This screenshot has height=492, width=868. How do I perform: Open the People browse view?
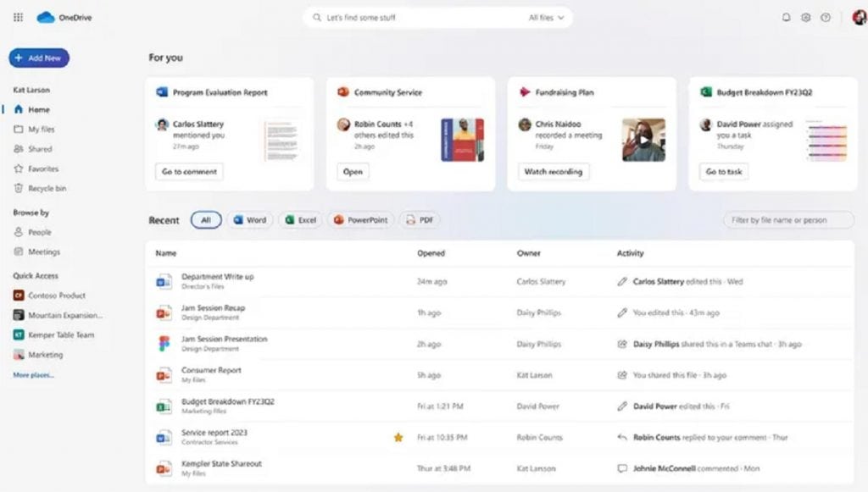(39, 232)
